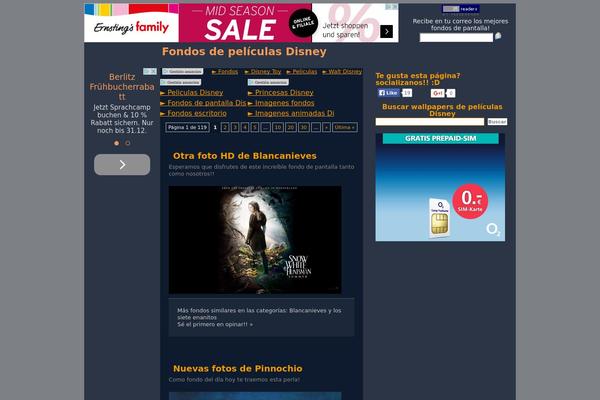Jump to the Última » last page
Screen dimensions: 600x400
click(345, 127)
